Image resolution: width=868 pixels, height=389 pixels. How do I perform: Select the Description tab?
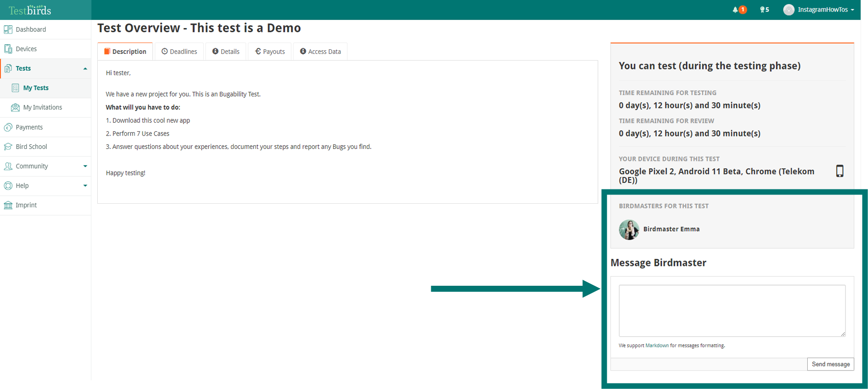pyautogui.click(x=125, y=52)
